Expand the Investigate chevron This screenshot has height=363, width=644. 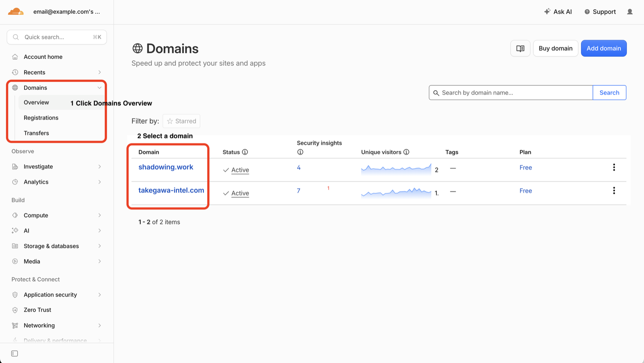click(x=99, y=166)
